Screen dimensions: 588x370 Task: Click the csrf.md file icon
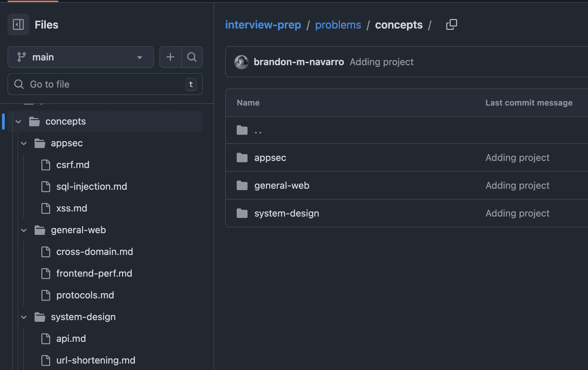pyautogui.click(x=46, y=165)
